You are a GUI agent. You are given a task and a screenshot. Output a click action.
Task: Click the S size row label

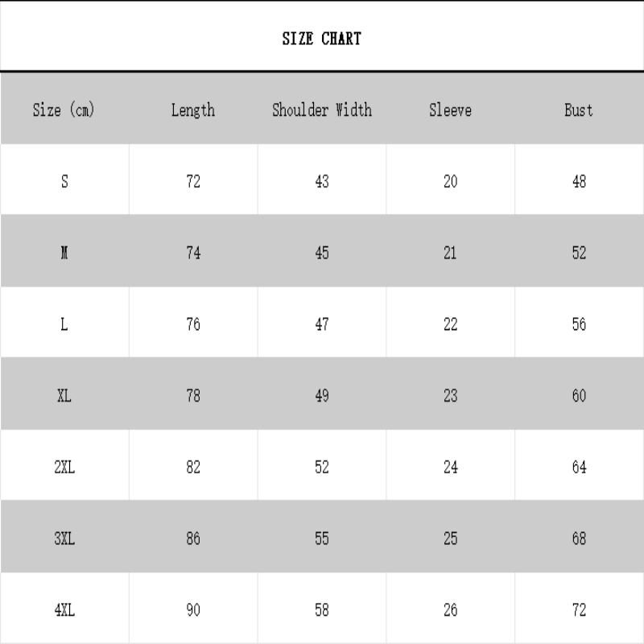[x=64, y=182]
